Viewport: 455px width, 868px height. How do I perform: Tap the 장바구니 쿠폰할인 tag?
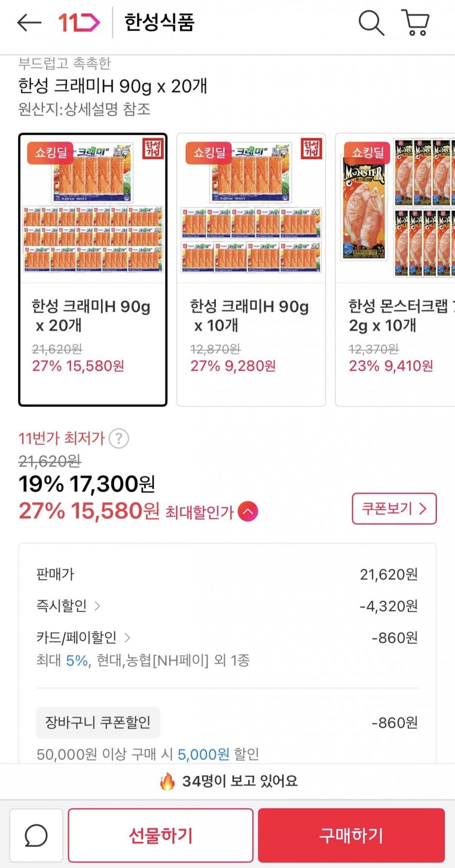point(98,722)
